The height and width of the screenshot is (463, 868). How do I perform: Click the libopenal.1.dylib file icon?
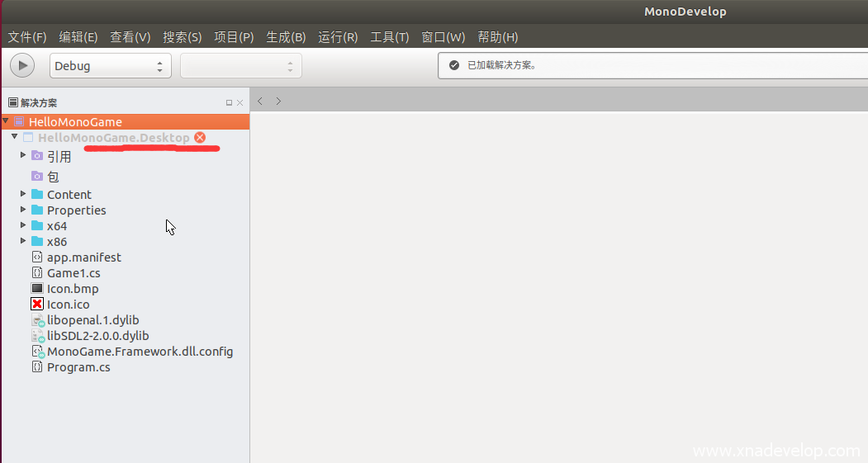pyautogui.click(x=37, y=320)
